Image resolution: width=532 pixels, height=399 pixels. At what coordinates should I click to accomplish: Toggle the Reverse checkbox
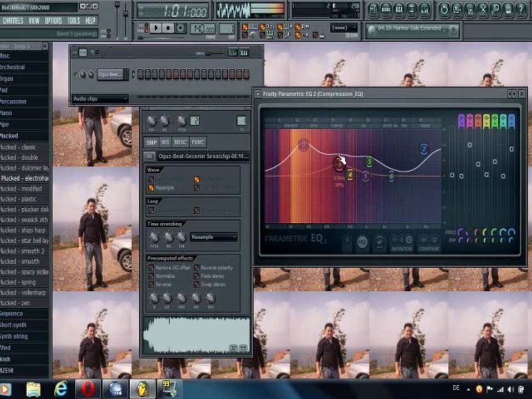tap(151, 284)
